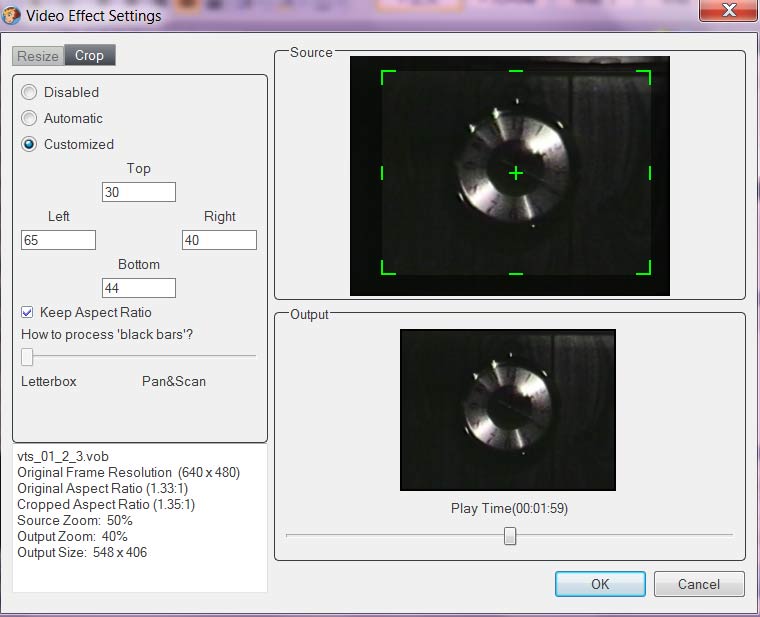Select the Customized crop radio button
The image size is (760, 617).
click(29, 144)
